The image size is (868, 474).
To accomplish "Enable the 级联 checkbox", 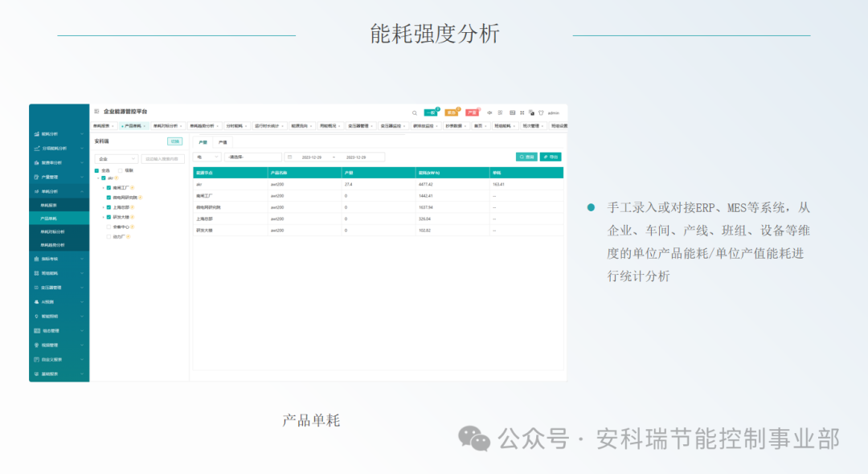I will coord(121,170).
